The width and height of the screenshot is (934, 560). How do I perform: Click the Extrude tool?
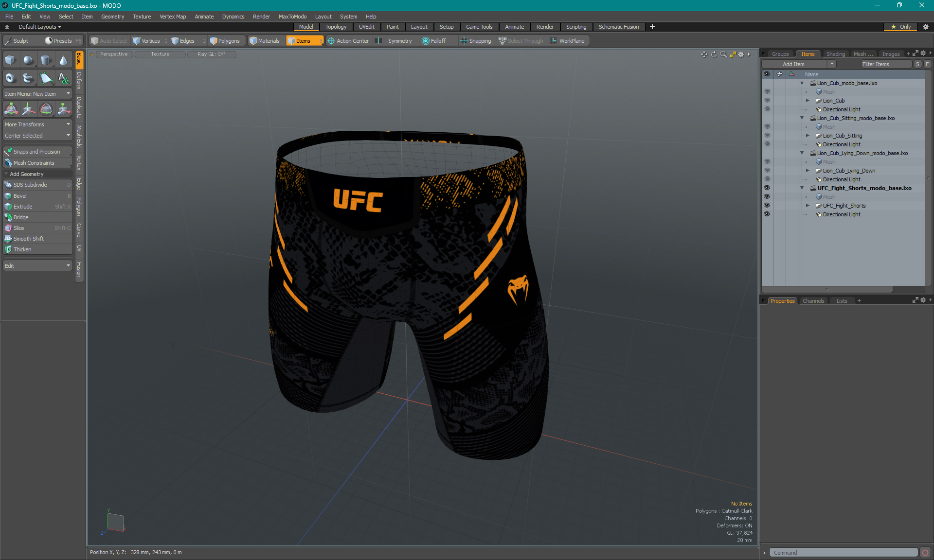pos(37,207)
